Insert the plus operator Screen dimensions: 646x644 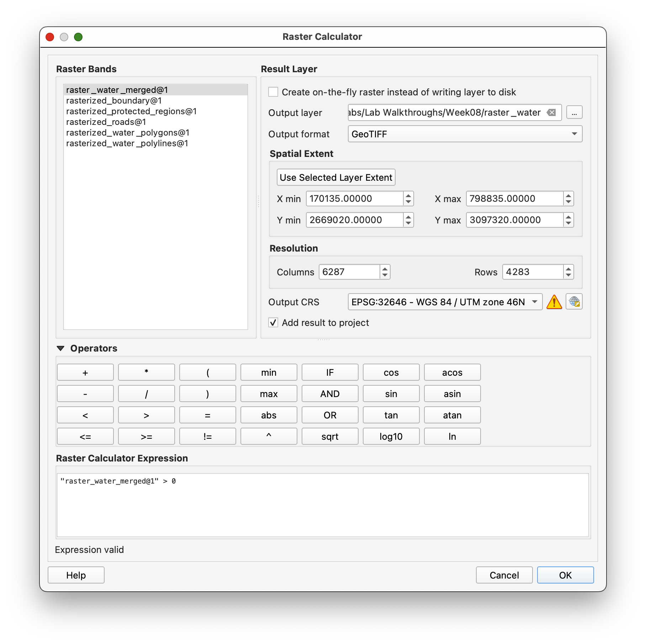(85, 373)
